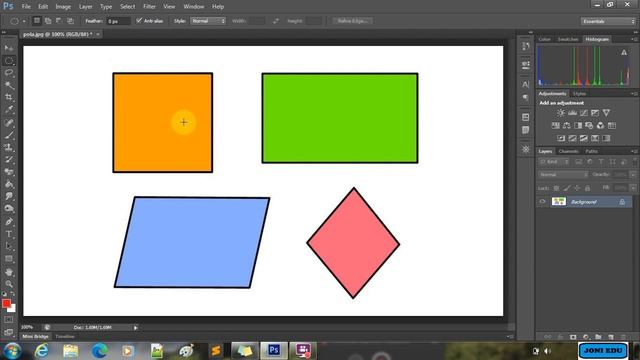Select the Hand tool
The image size is (640, 360).
tap(9, 272)
